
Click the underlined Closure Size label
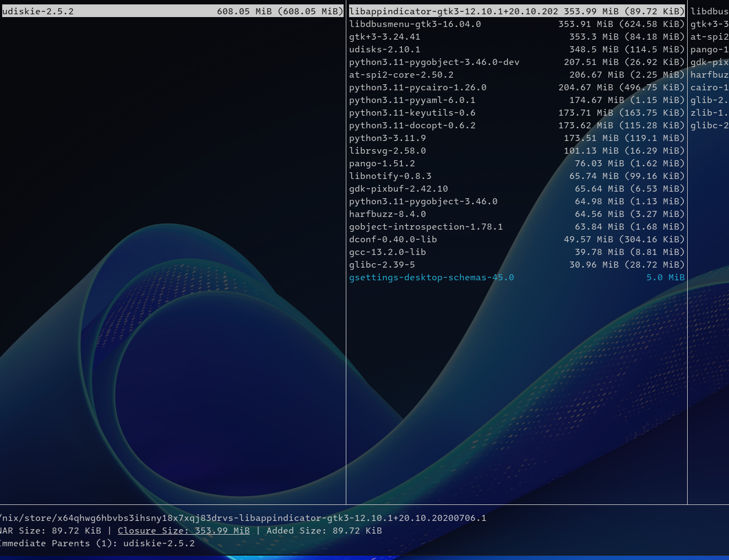point(183,531)
